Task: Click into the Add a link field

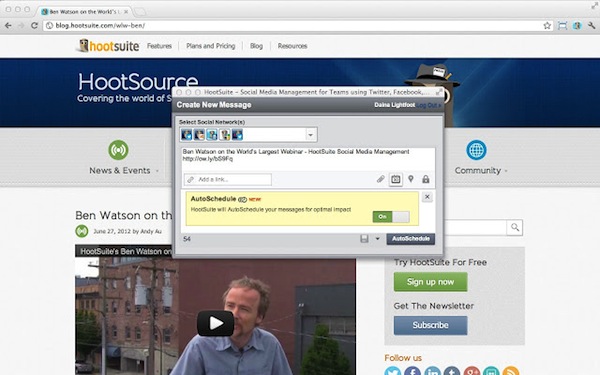Action: 228,179
